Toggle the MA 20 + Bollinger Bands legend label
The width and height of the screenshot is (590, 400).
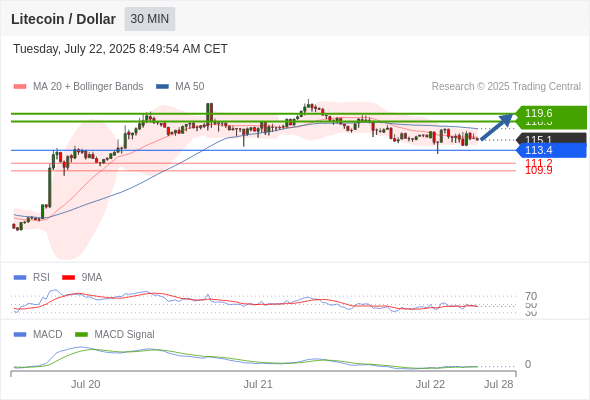(88, 87)
